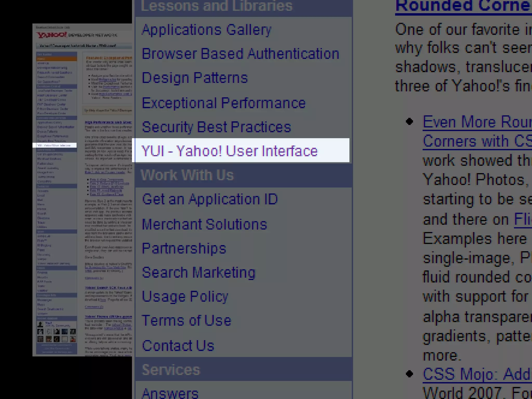This screenshot has width=532, height=399.
Task: Open Terms of Use
Action: pyautogui.click(x=186, y=320)
